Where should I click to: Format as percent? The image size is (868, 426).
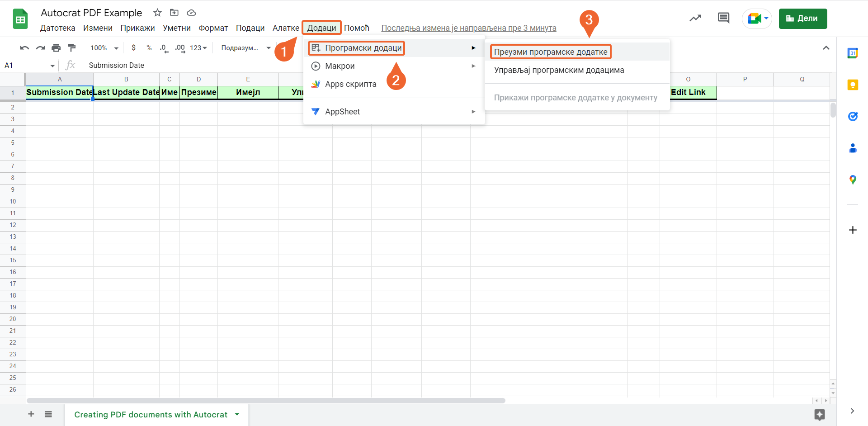[149, 48]
